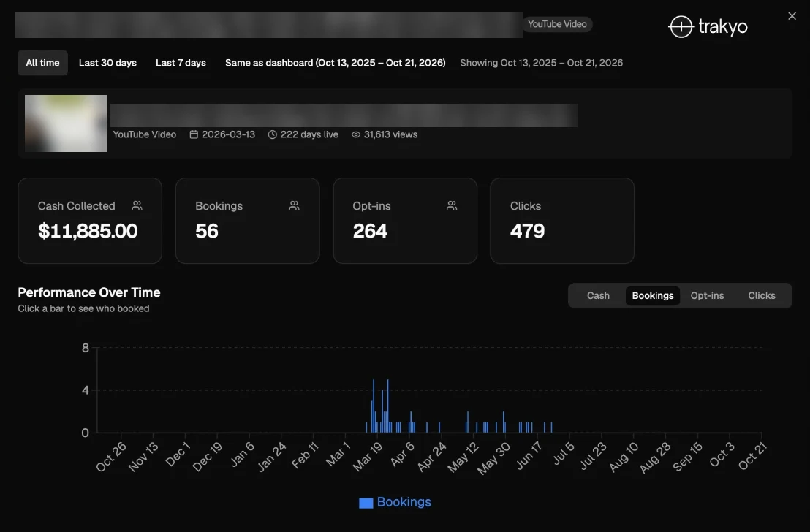Click the clock icon beside 222 days live
This screenshot has height=532, width=810.
[272, 134]
